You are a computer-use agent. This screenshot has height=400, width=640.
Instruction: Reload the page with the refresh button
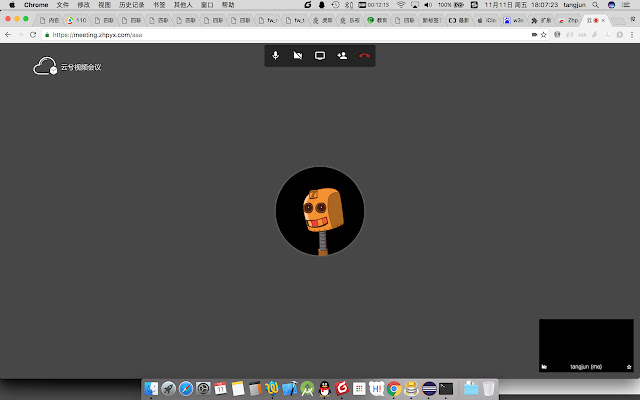click(x=33, y=34)
